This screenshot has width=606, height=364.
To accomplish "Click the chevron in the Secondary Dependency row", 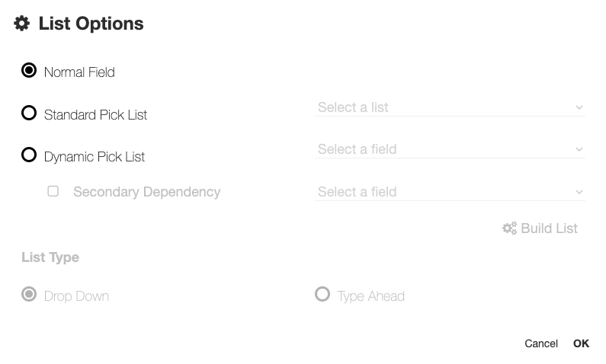I will (579, 193).
